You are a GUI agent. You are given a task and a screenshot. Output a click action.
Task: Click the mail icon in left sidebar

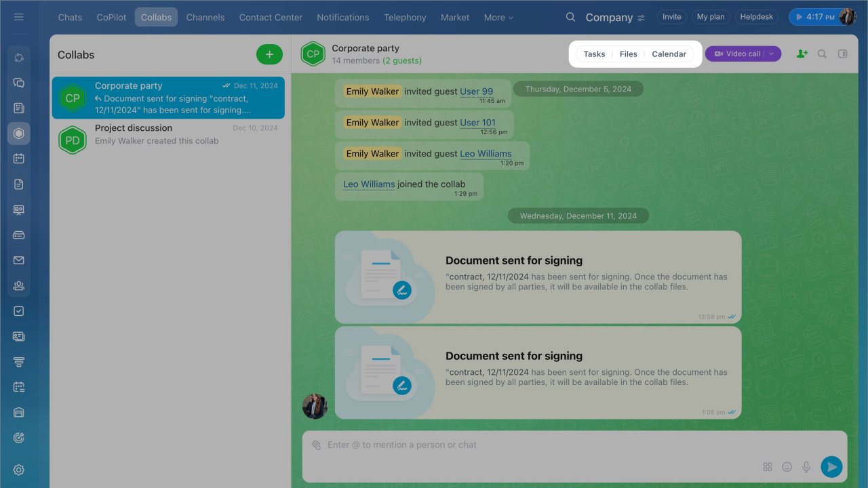19,260
